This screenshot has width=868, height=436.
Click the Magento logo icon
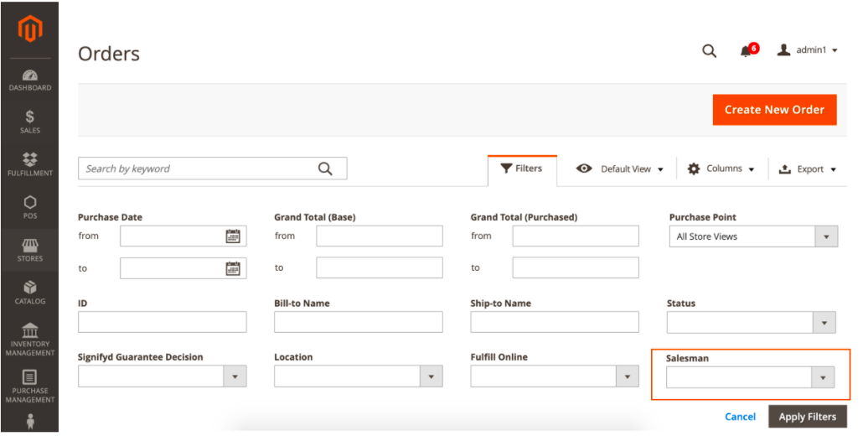[29, 28]
